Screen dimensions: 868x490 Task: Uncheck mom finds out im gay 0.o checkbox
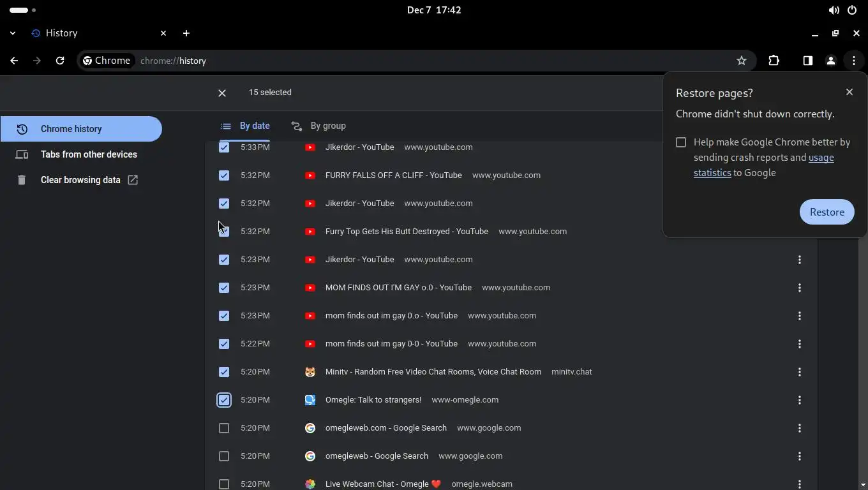[x=224, y=316]
